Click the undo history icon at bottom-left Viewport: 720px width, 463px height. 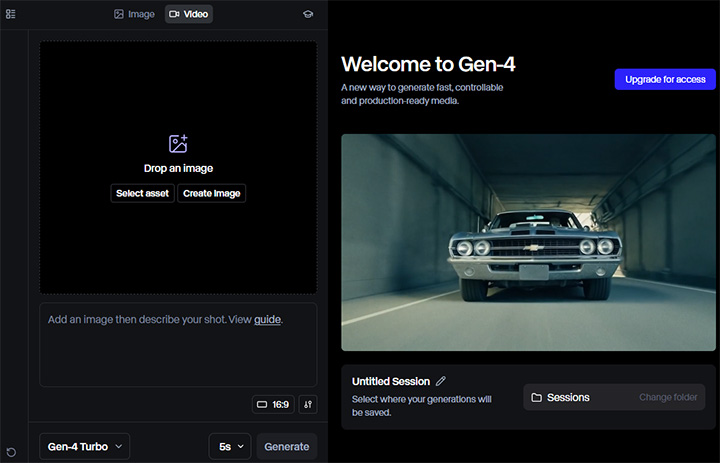[11, 452]
